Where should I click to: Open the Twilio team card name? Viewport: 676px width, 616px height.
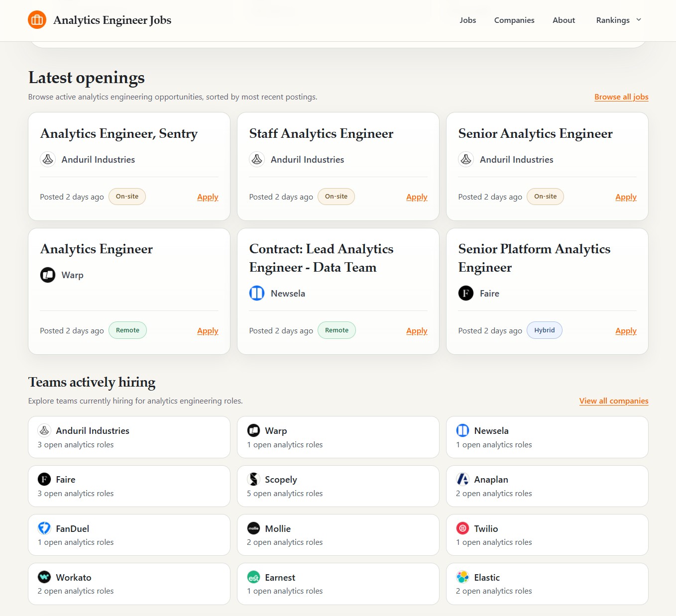[x=486, y=529]
